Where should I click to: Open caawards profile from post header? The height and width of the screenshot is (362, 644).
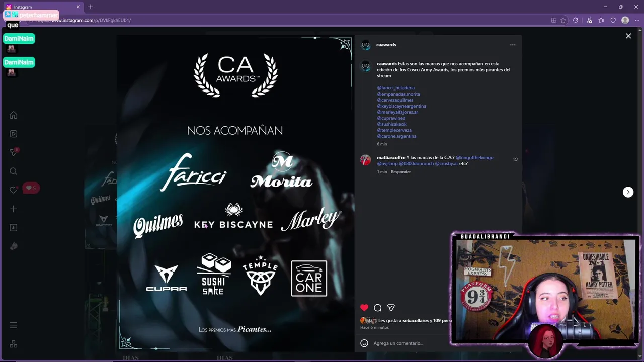click(386, 45)
